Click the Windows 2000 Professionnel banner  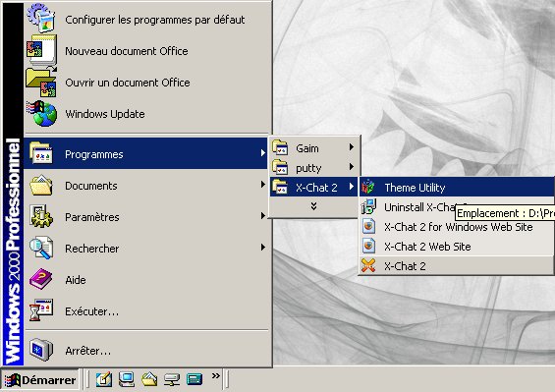13,184
